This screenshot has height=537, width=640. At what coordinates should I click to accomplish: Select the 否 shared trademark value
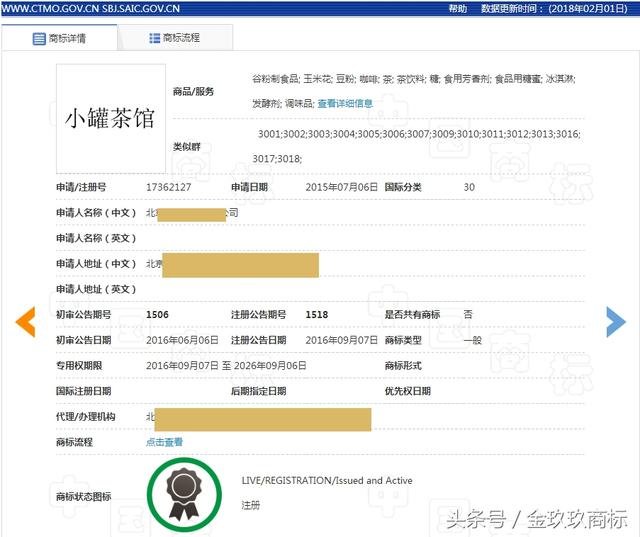click(x=468, y=314)
